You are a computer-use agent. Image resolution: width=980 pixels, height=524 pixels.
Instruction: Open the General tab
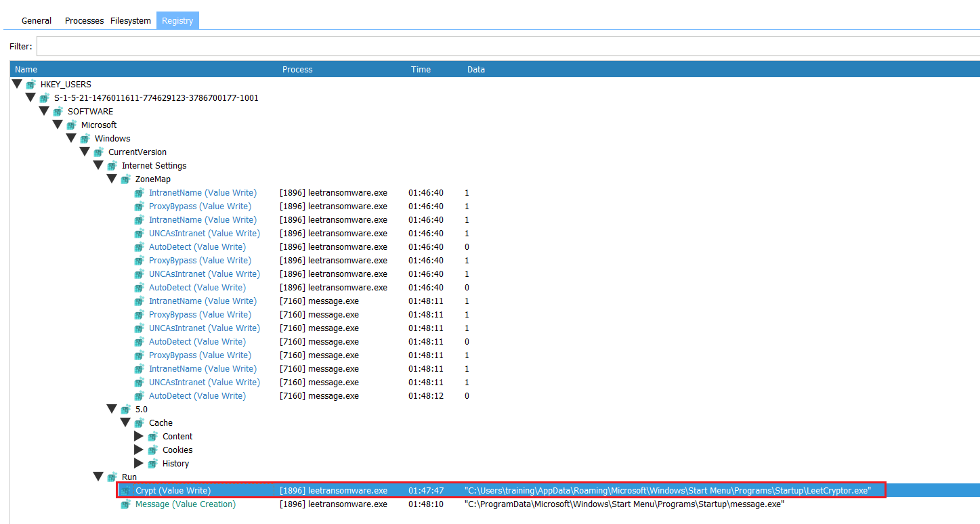37,21
